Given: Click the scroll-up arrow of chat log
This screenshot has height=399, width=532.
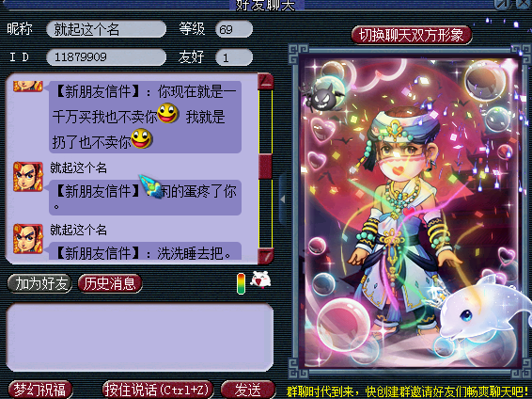Looking at the screenshot, I should (x=266, y=81).
